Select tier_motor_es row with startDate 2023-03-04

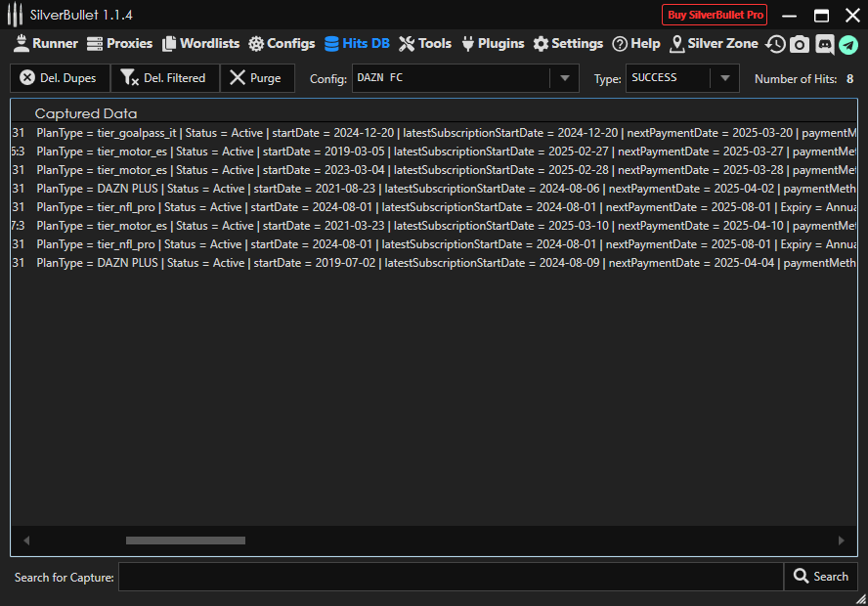[x=434, y=170]
